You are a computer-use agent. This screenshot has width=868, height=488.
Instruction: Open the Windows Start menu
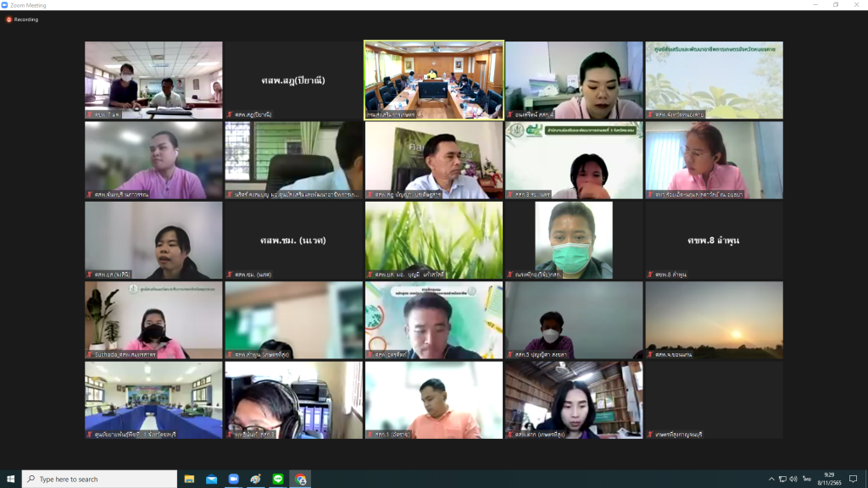click(x=10, y=479)
